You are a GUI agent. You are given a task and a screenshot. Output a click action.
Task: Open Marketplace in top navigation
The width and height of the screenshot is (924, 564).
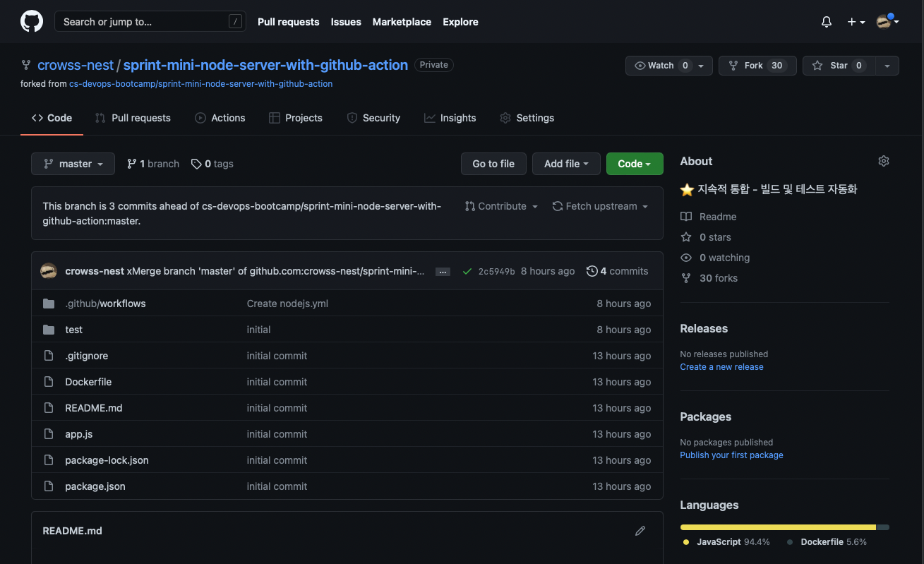coord(402,22)
